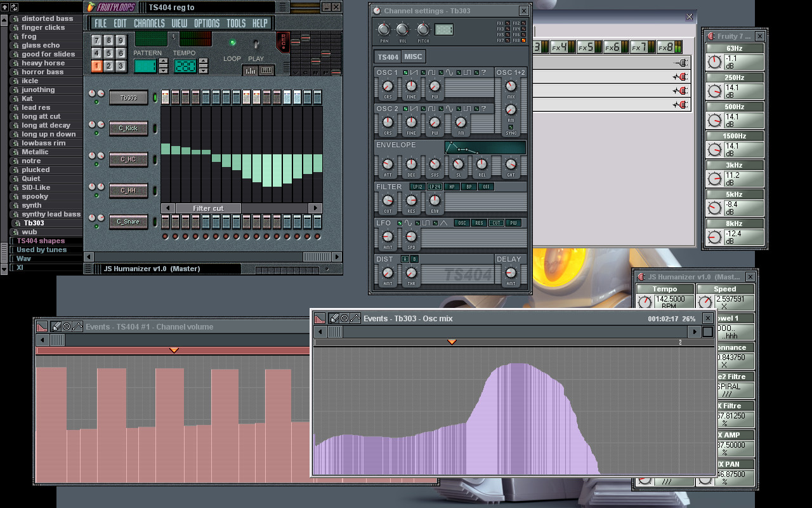This screenshot has height=508, width=812.
Task: Switch to the MISC tab in Channel settings
Action: pos(413,57)
